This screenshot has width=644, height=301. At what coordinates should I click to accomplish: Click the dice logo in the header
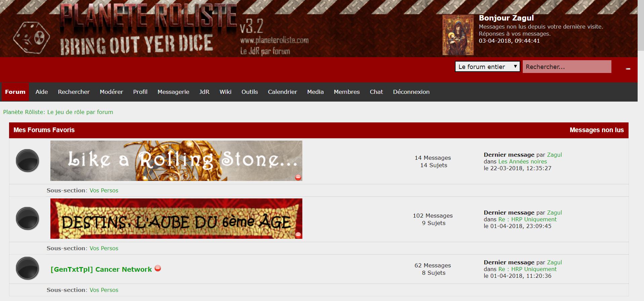tap(31, 37)
